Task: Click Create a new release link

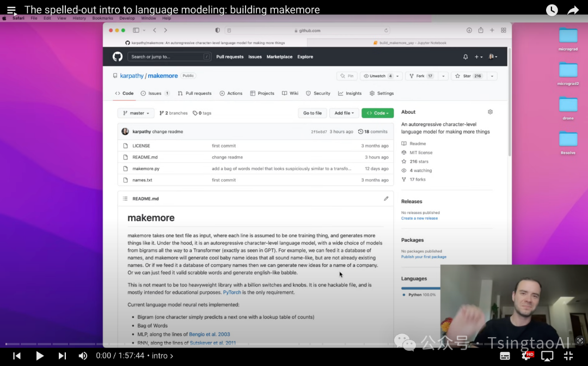Action: click(x=419, y=218)
